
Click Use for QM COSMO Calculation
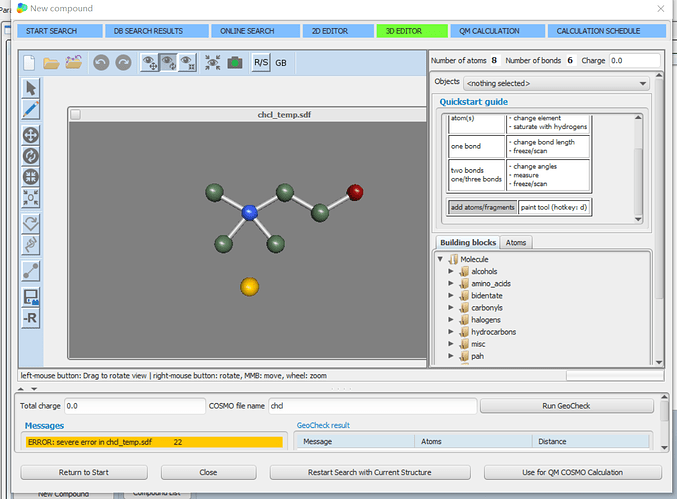(572, 472)
